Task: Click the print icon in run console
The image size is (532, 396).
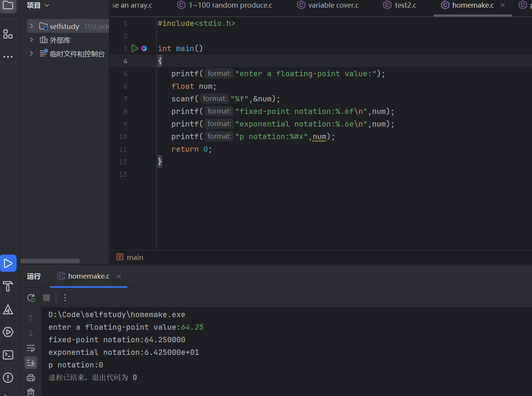Action: [x=31, y=378]
